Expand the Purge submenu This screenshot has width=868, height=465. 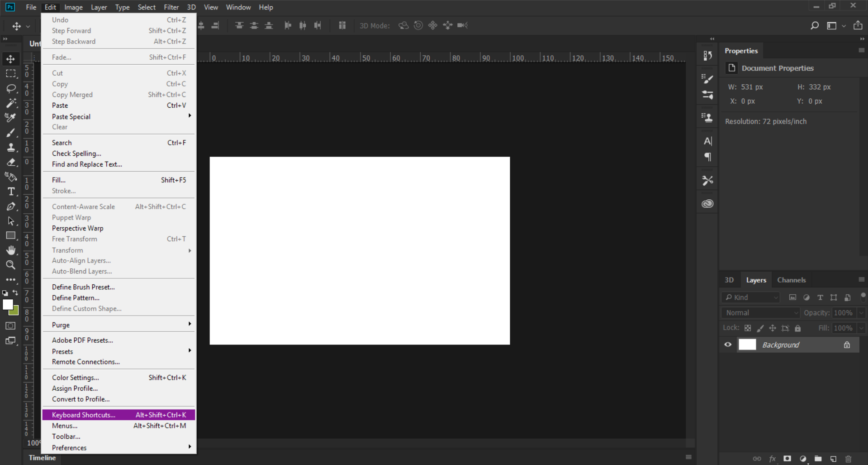(119, 325)
